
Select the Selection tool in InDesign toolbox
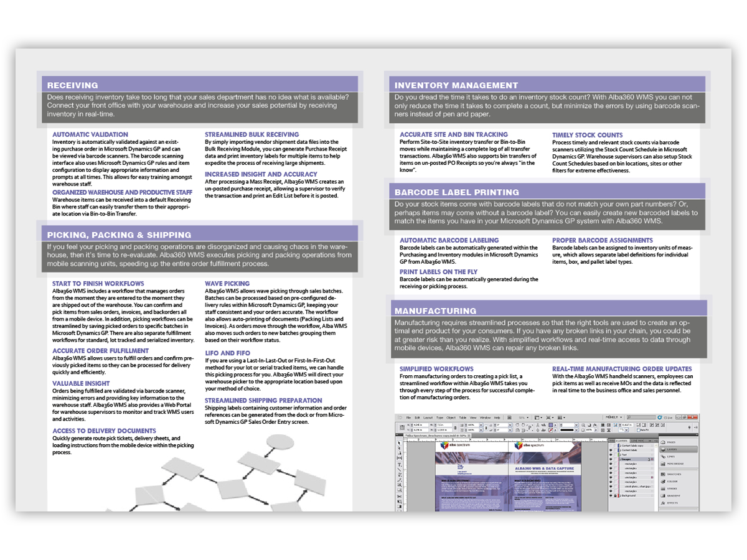pos(399,443)
